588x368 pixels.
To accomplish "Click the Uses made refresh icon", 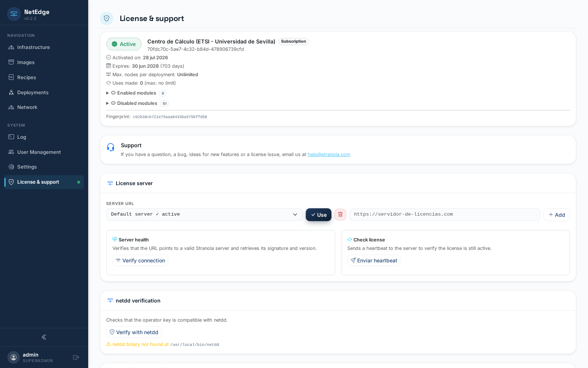I will click(x=108, y=83).
